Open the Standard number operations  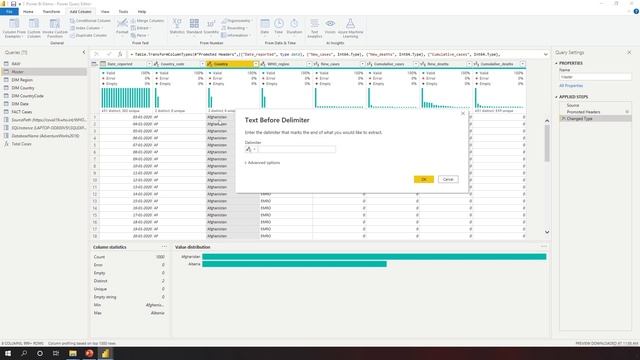[194, 27]
